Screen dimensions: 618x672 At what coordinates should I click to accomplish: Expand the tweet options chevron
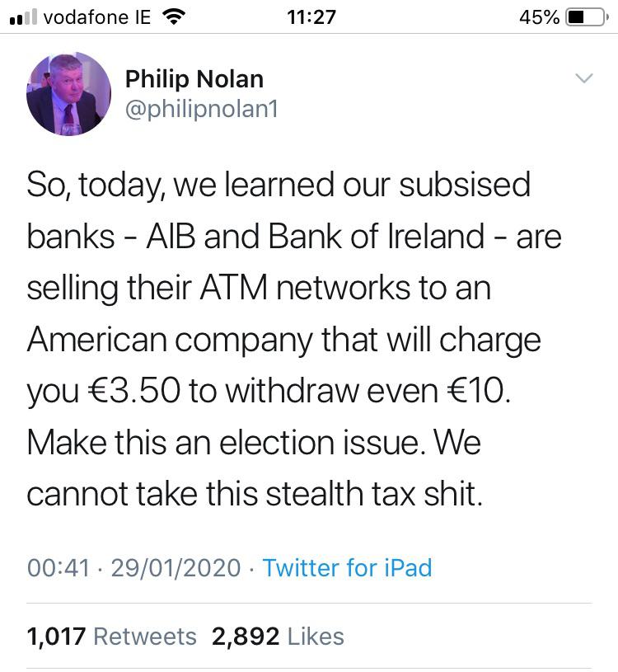click(585, 79)
